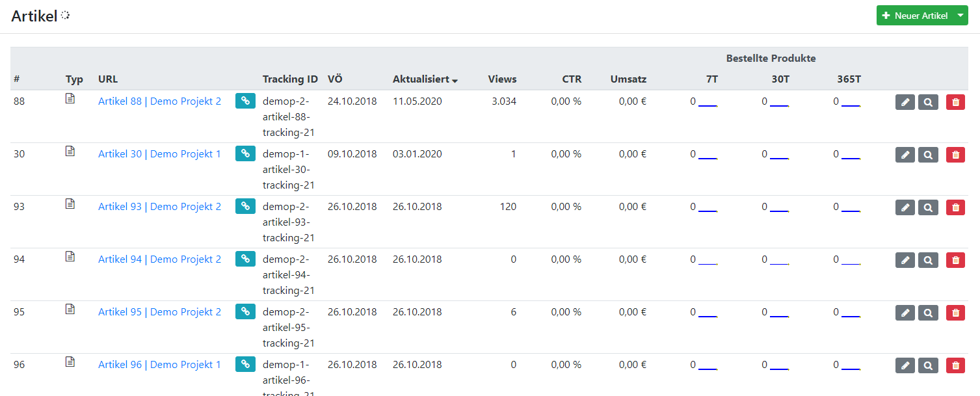The image size is (980, 396).
Task: View Artikel 30 via magnifier icon
Action: (928, 155)
